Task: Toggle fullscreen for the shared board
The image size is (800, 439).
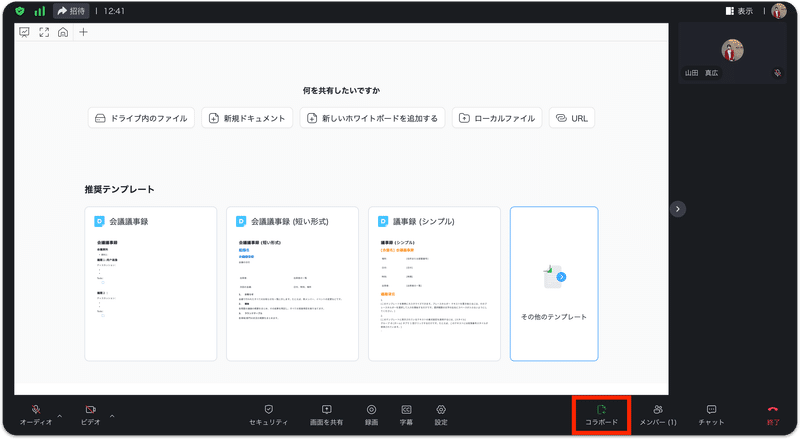Action: [44, 32]
